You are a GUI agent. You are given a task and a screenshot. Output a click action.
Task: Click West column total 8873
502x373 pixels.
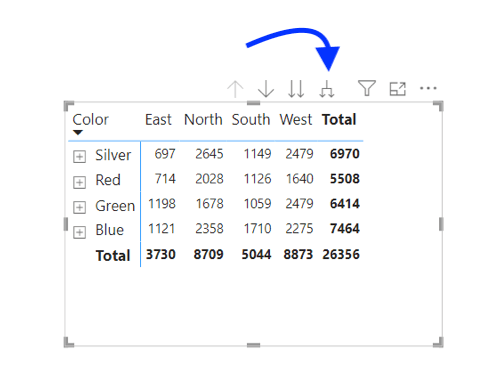point(298,254)
